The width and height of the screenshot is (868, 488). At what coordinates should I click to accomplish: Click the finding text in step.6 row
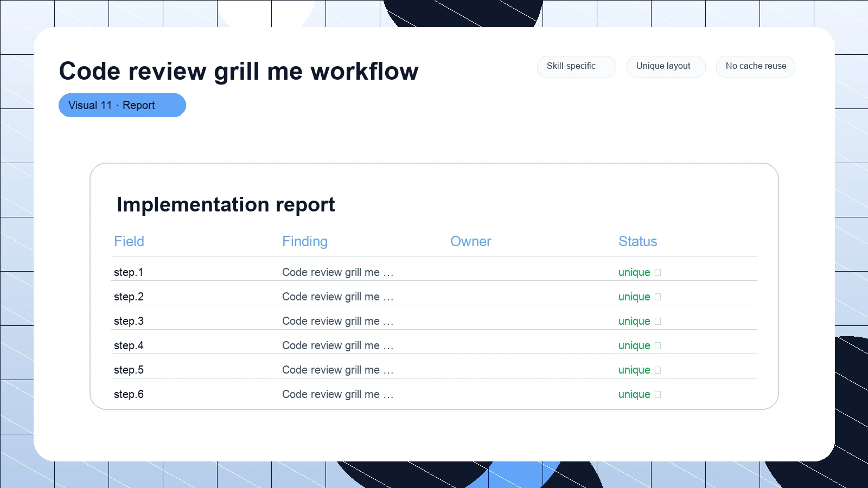click(337, 394)
